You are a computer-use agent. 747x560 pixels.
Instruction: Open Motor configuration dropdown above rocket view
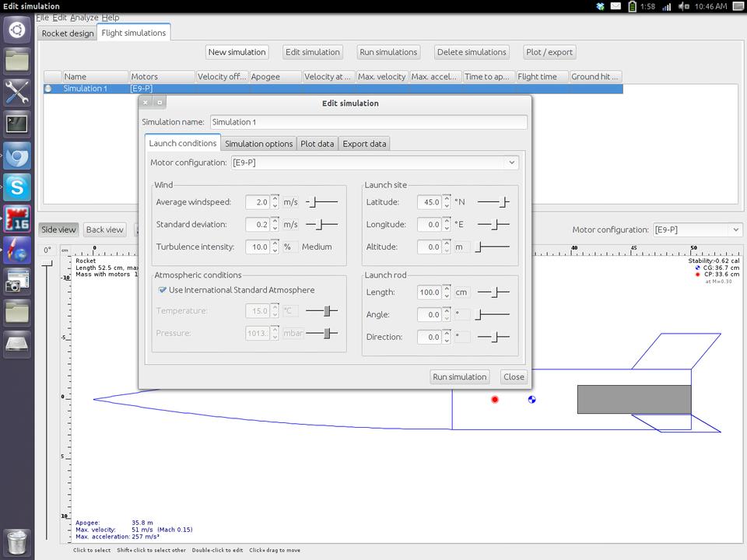click(x=697, y=229)
